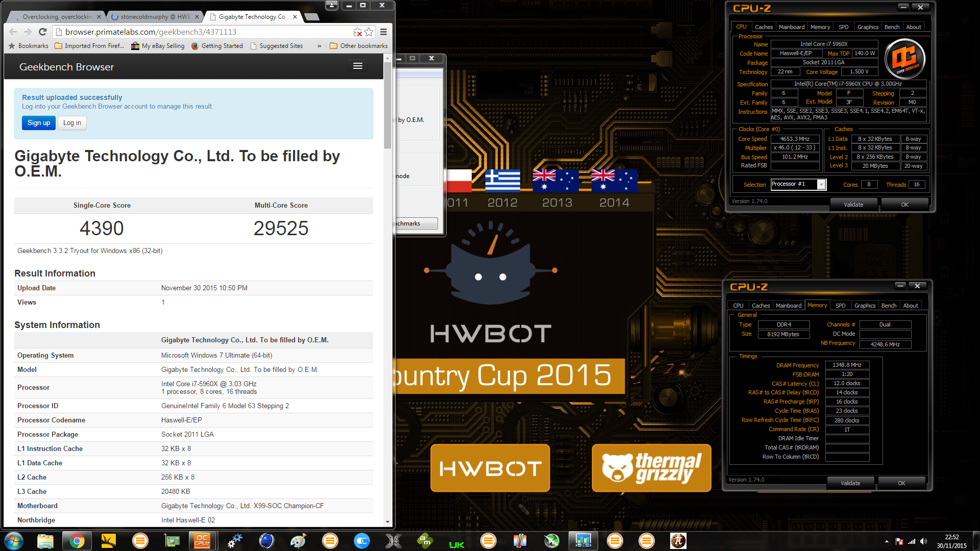Click the browser back arrow
980x551 pixels.
(x=13, y=32)
